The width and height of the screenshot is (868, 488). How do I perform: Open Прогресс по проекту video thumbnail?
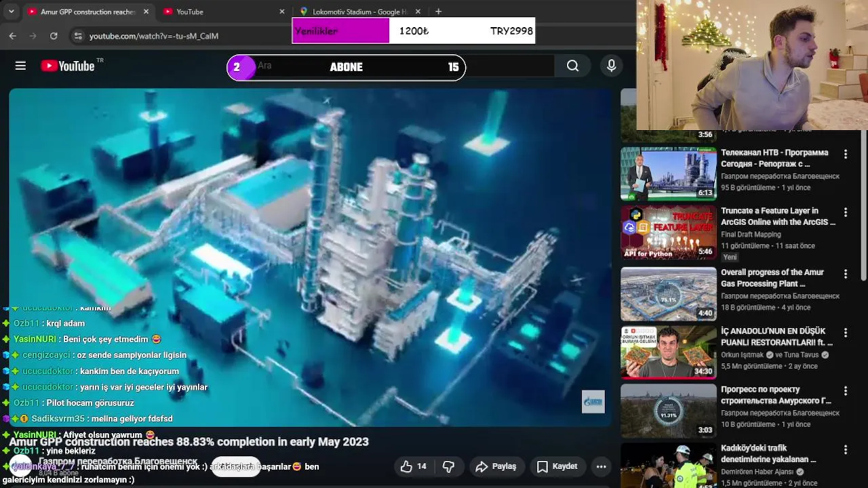point(669,411)
